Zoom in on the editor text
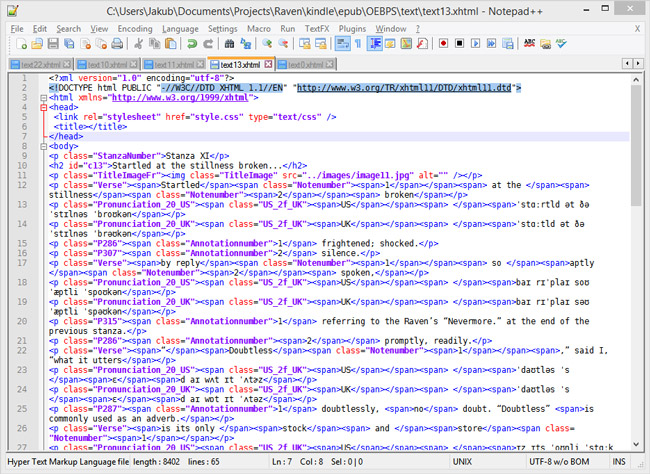 [267, 44]
